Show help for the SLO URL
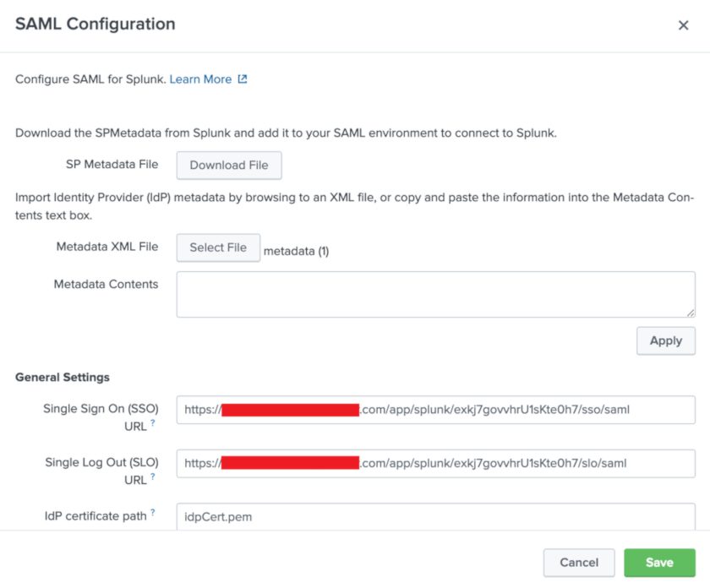 pos(153,476)
